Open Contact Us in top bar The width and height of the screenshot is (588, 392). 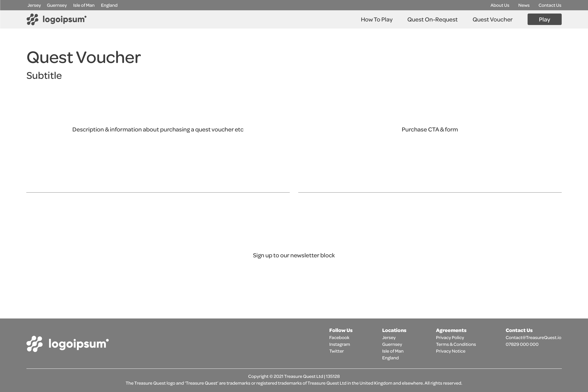click(549, 5)
